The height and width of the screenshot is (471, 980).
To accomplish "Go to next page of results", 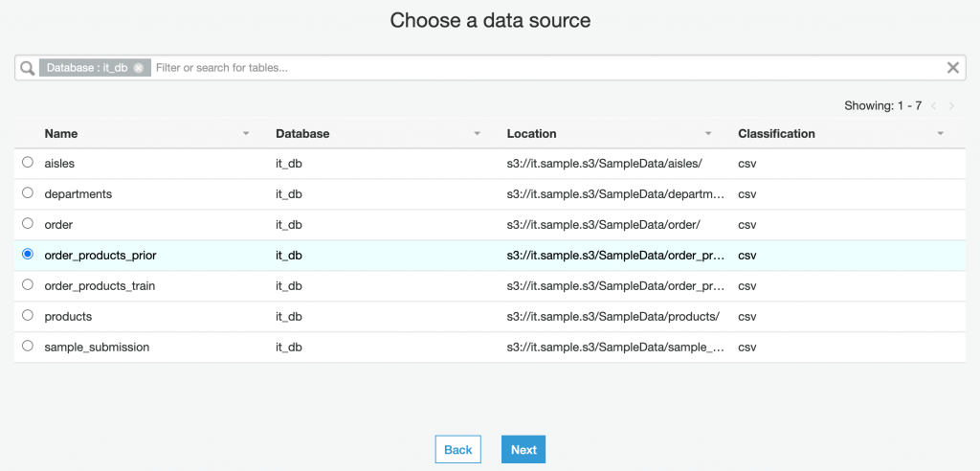I will pyautogui.click(x=952, y=105).
